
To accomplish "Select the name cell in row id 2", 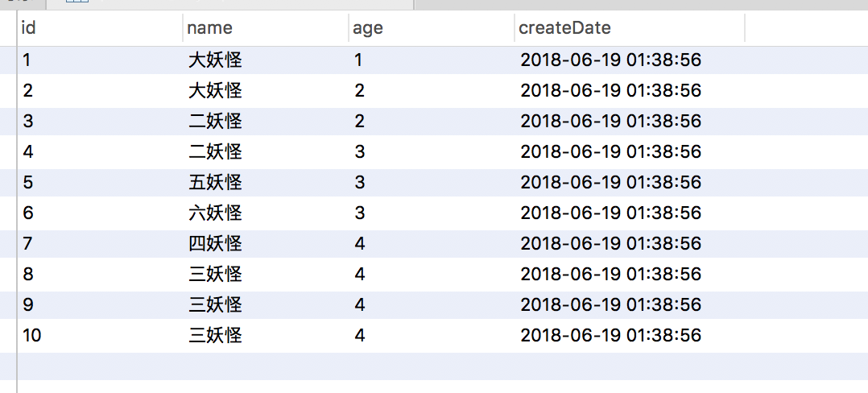I will click(215, 90).
